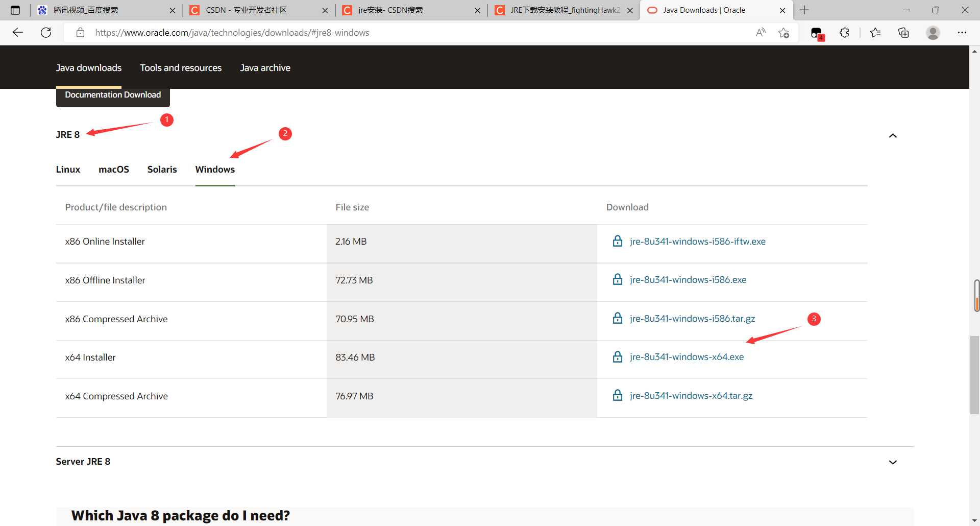Close the CSDN - 专业开发者社区 tab

325,10
